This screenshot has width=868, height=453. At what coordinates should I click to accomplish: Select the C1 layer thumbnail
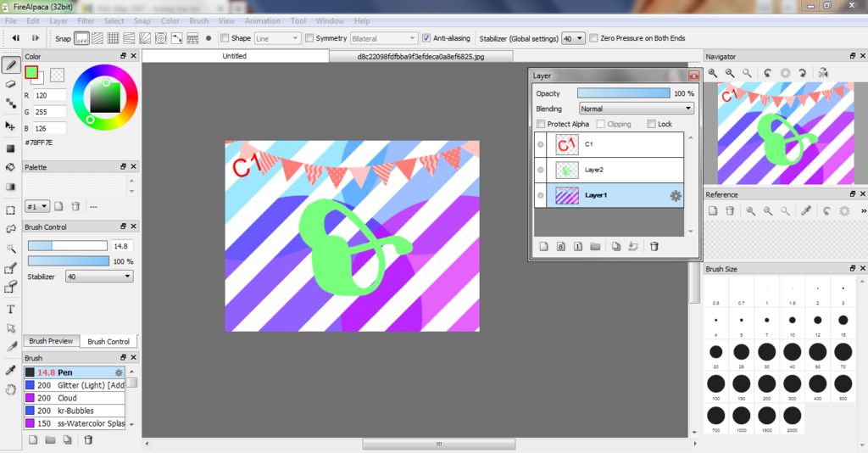click(x=567, y=144)
